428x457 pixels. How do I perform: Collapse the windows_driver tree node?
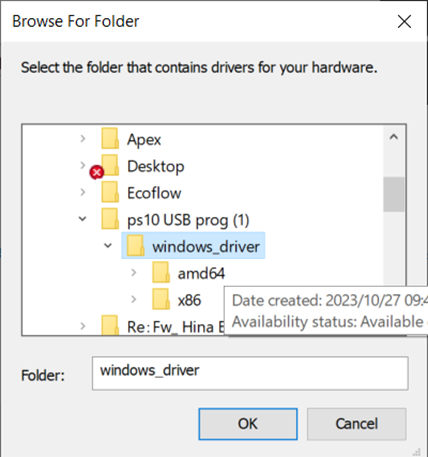tap(108, 246)
